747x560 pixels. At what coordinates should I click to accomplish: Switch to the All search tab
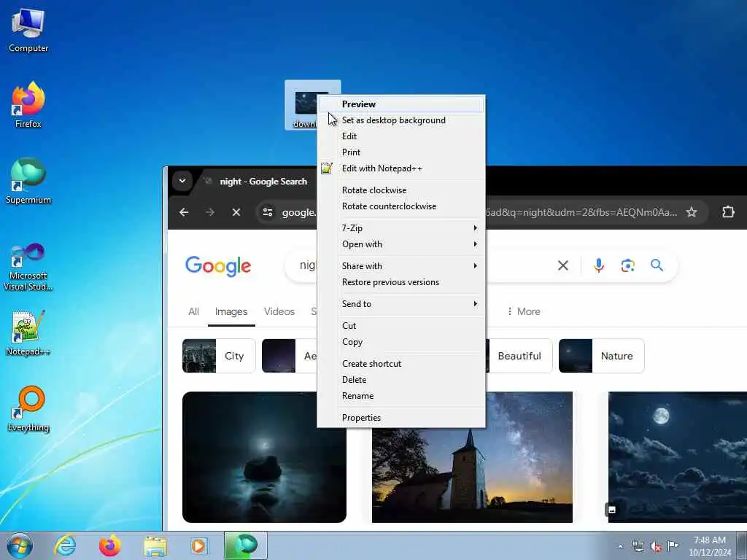193,311
